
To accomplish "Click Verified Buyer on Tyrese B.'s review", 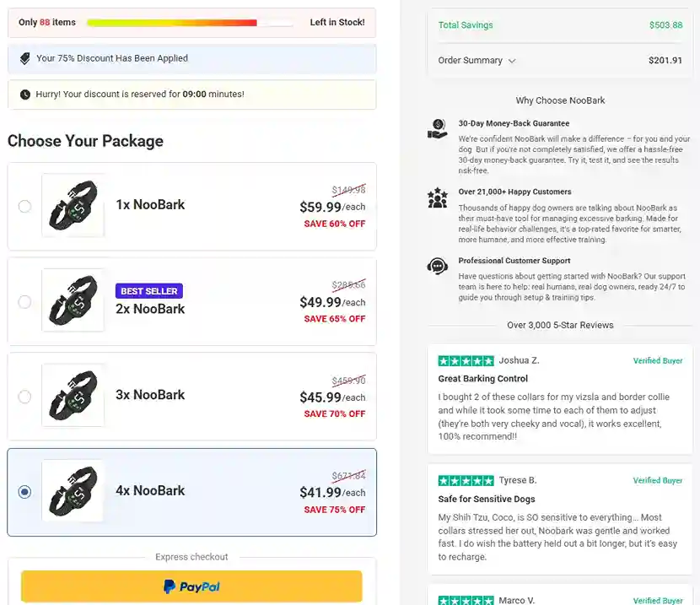I will [658, 480].
